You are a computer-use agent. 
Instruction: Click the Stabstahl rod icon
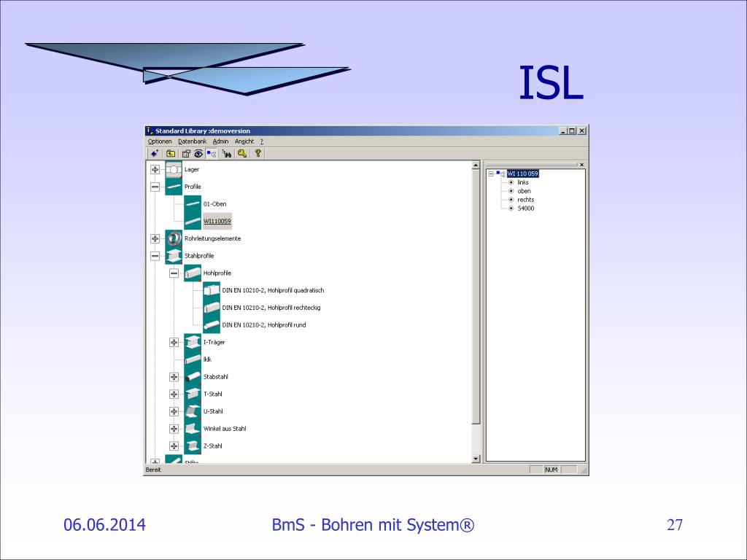193,377
